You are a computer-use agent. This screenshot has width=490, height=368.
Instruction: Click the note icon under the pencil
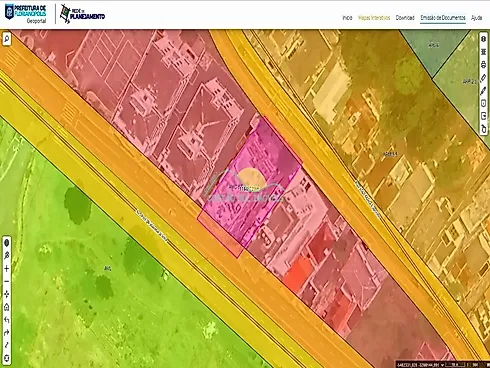tap(484, 103)
